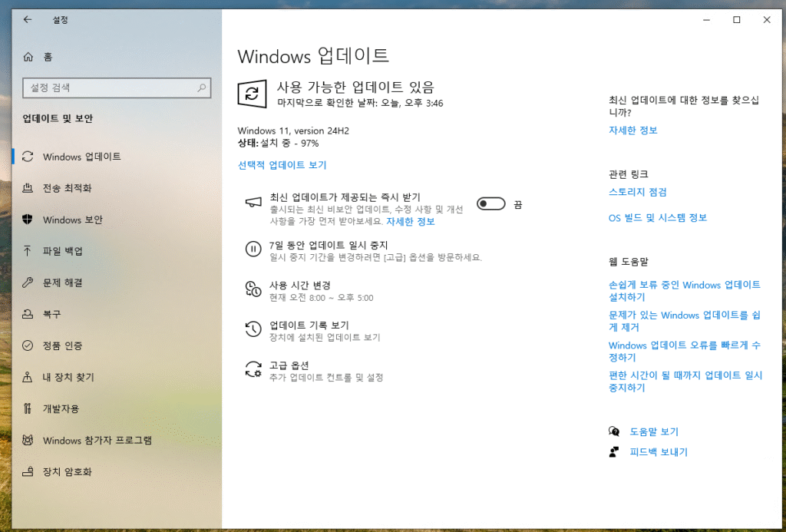Viewport: 786px width, 532px height.
Task: Click the Windows 업데이트 sync icon in sidebar
Action: click(28, 157)
